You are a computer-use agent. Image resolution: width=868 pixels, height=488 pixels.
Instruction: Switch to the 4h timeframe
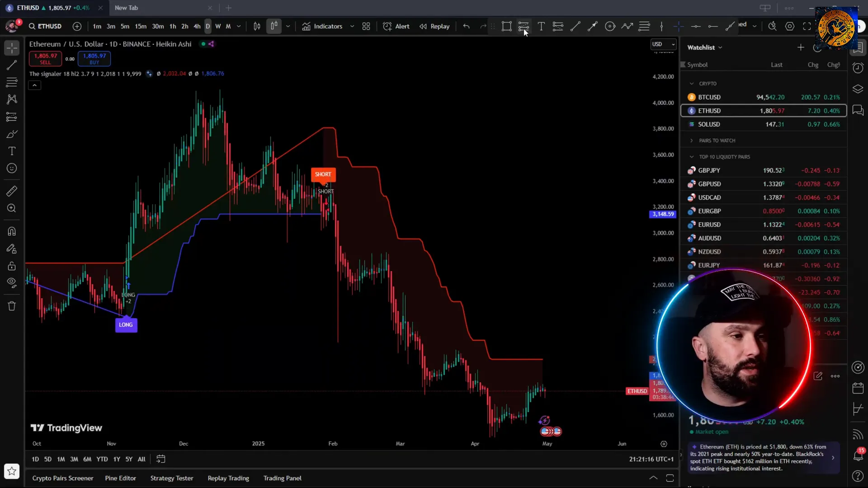click(197, 26)
